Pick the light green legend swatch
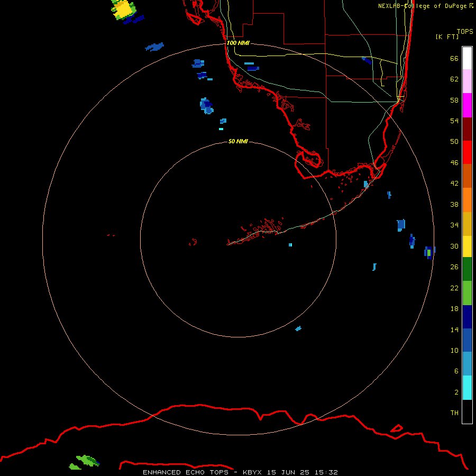The image size is (476, 476). point(467,293)
